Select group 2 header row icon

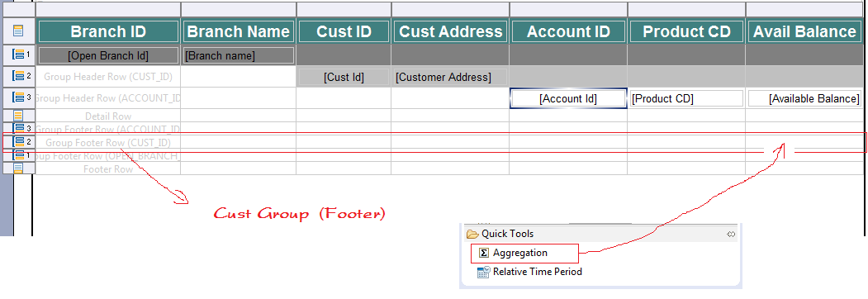click(18, 77)
